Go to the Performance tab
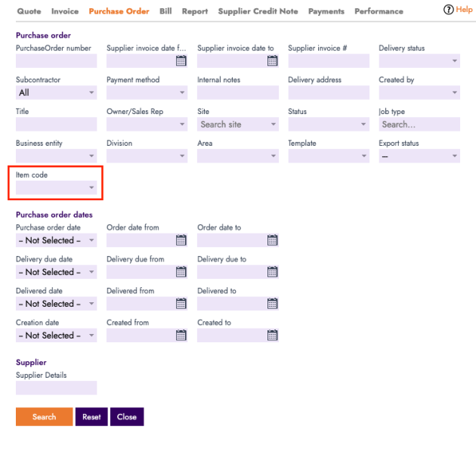The height and width of the screenshot is (476, 476). click(379, 11)
